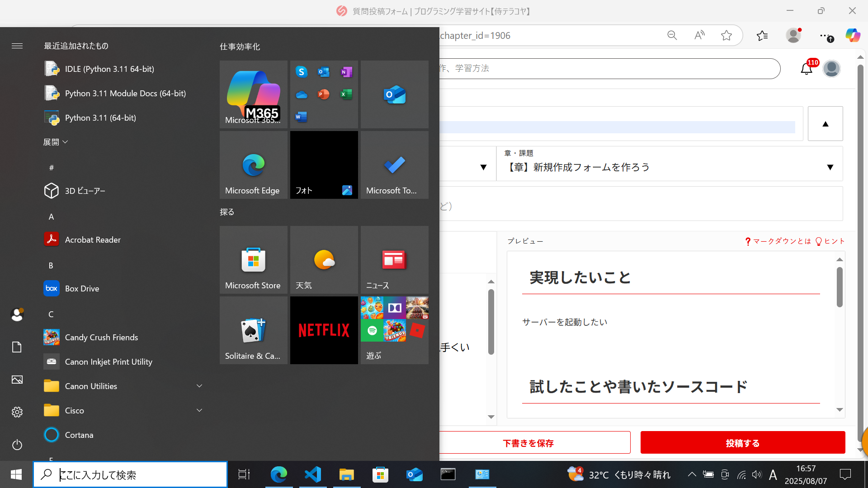868x488 pixels.
Task: Click collapse arrow button at top right
Action: (826, 124)
